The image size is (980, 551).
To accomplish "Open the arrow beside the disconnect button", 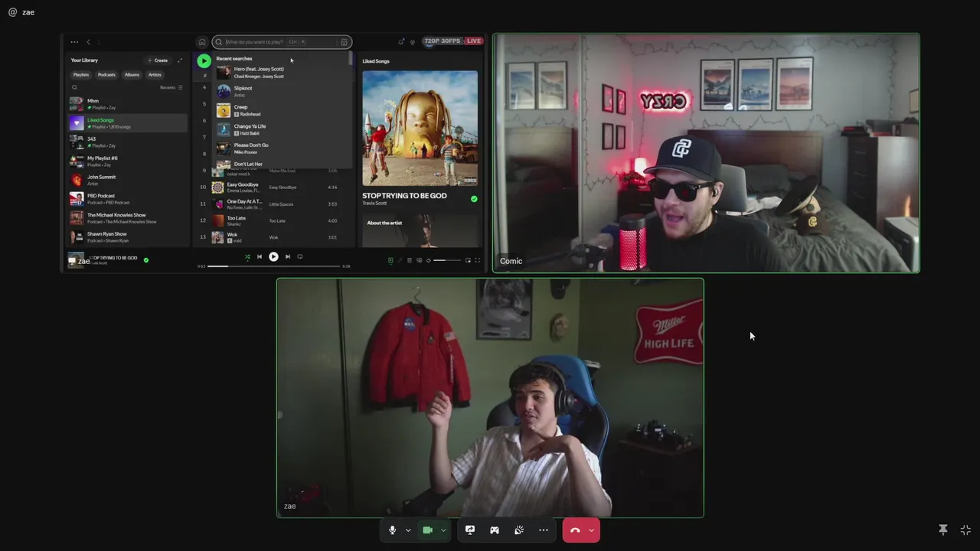I will (591, 530).
